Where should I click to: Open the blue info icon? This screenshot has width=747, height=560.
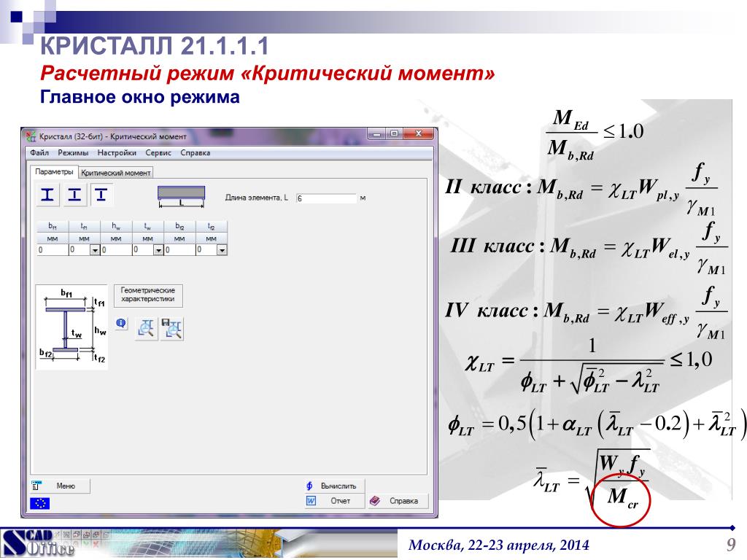pyautogui.click(x=122, y=324)
